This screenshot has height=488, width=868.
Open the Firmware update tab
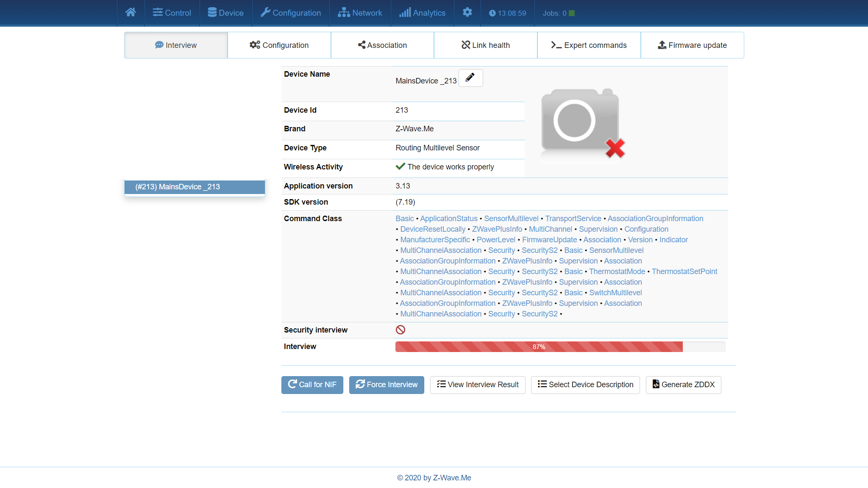(692, 45)
